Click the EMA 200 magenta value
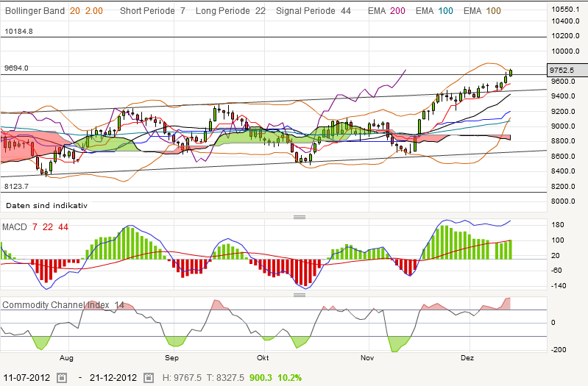This screenshot has height=386, width=588. coord(397,11)
